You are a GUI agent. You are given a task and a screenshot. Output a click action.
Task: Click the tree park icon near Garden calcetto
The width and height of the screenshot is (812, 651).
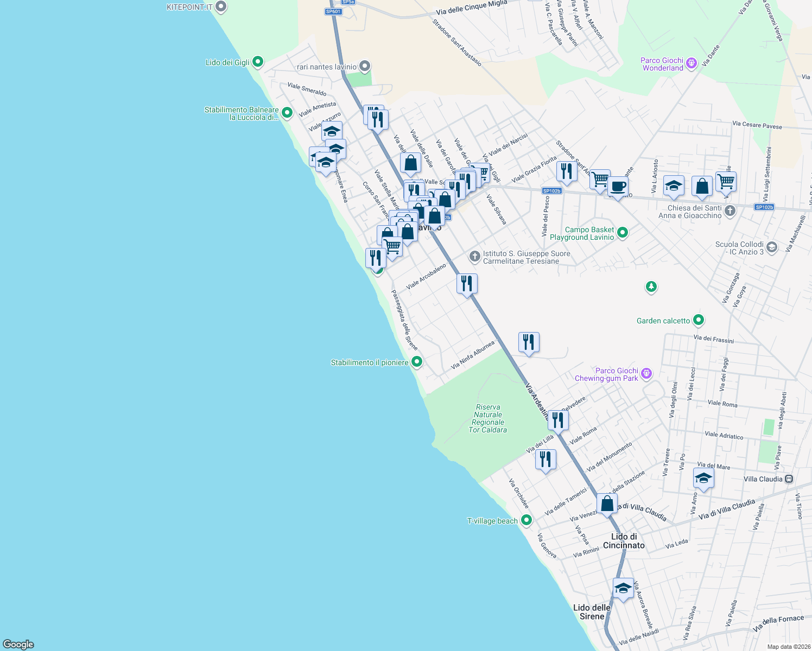click(x=651, y=287)
